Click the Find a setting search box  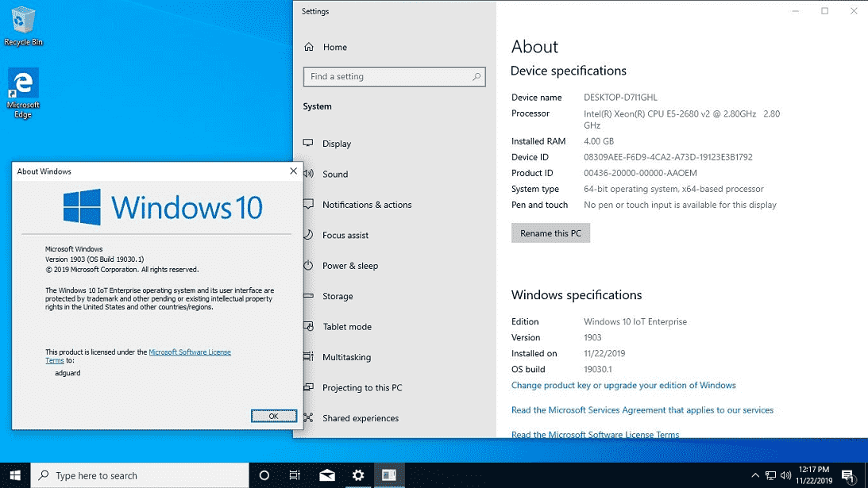coord(389,76)
